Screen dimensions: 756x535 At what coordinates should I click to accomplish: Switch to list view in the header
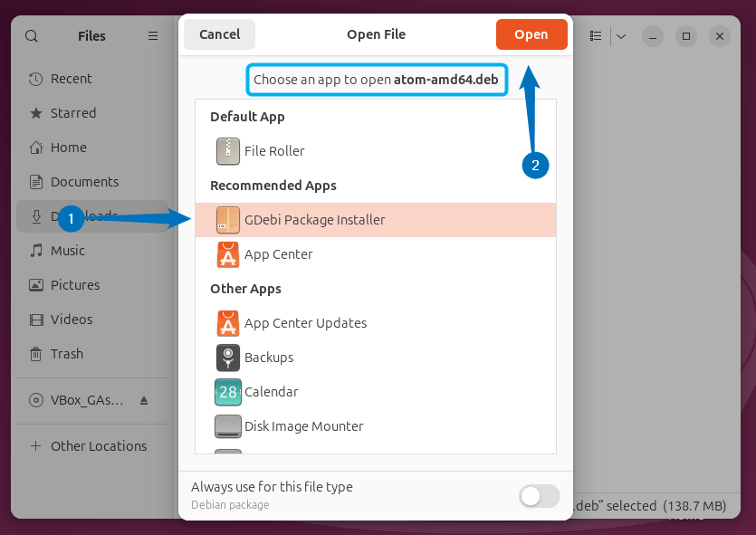click(595, 34)
